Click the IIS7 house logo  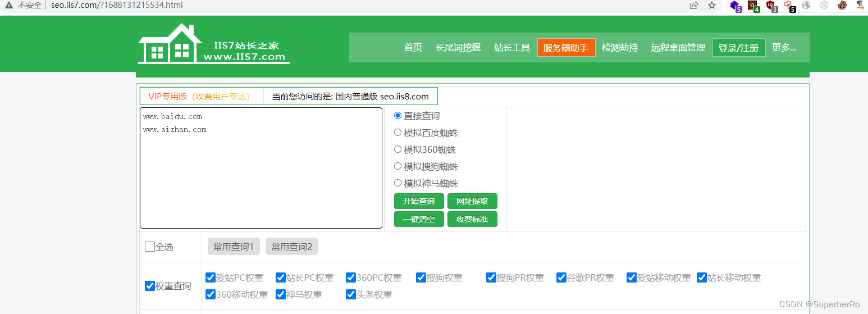[x=213, y=44]
